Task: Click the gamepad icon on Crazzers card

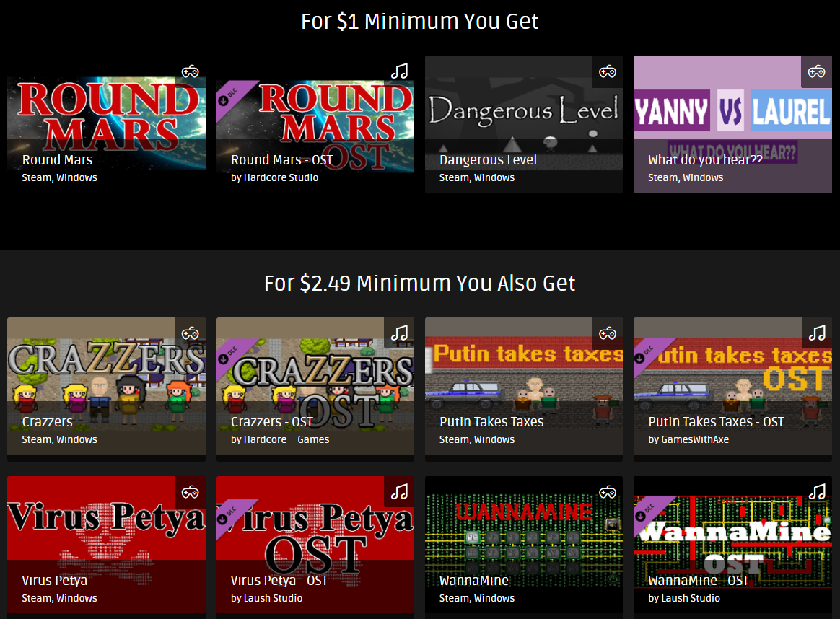Action: [191, 333]
